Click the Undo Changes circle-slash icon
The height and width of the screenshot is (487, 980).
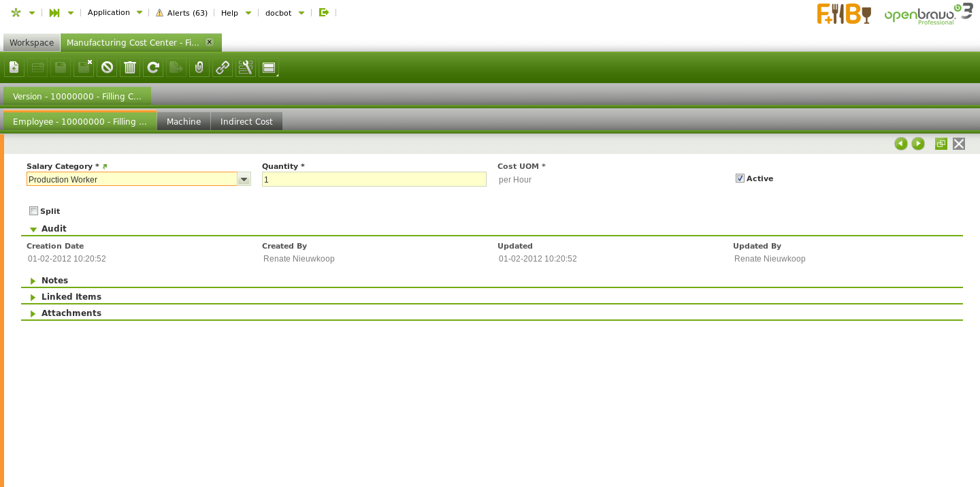click(107, 67)
